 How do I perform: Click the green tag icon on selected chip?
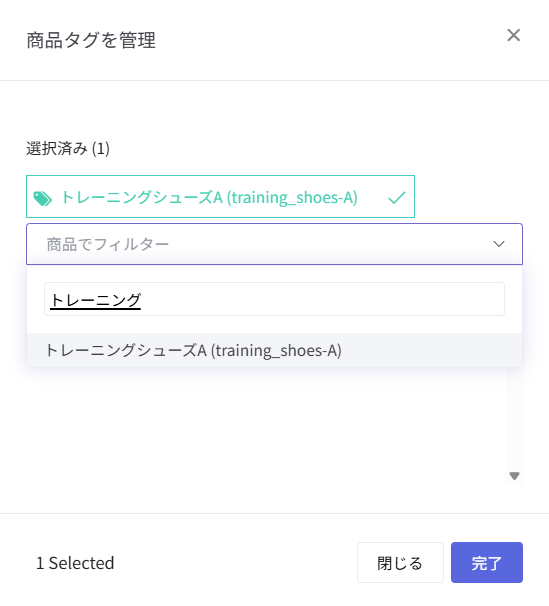pyautogui.click(x=42, y=199)
